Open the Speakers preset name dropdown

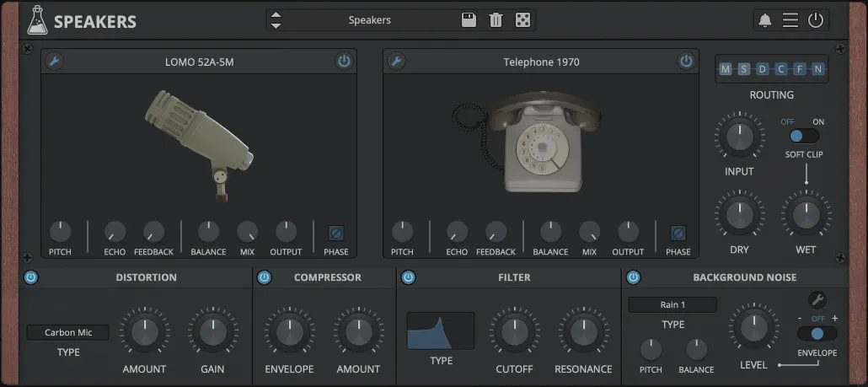[x=370, y=20]
